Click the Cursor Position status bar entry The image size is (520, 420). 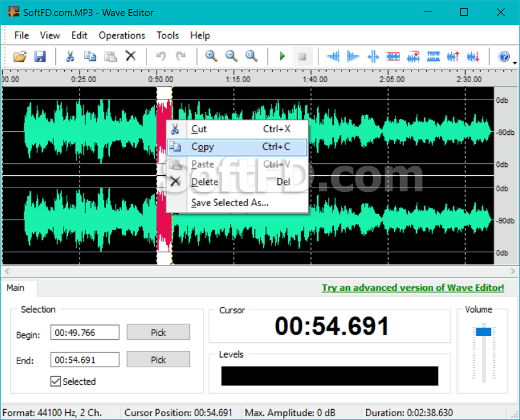click(178, 413)
